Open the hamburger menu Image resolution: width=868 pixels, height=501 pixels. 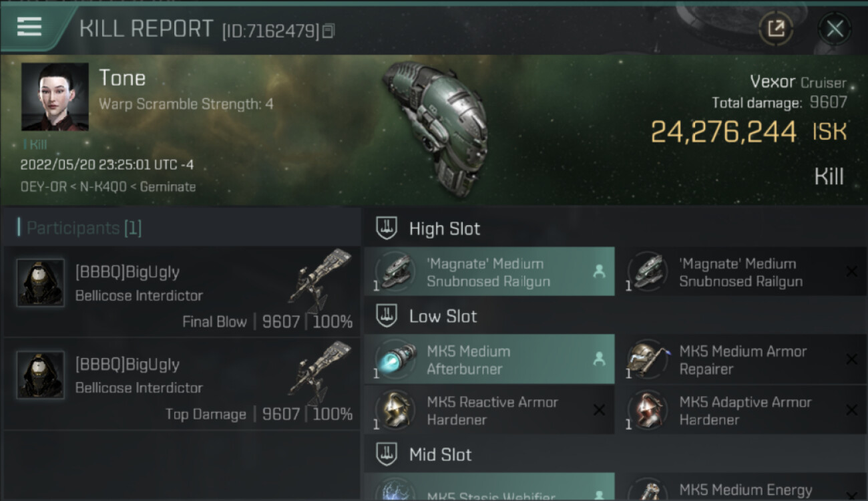tap(29, 27)
